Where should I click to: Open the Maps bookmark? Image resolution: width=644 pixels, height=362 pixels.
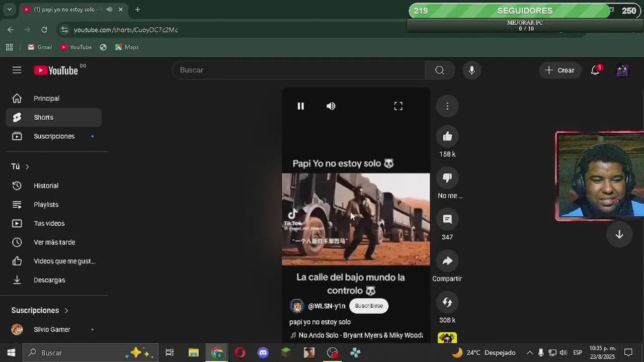pos(127,47)
